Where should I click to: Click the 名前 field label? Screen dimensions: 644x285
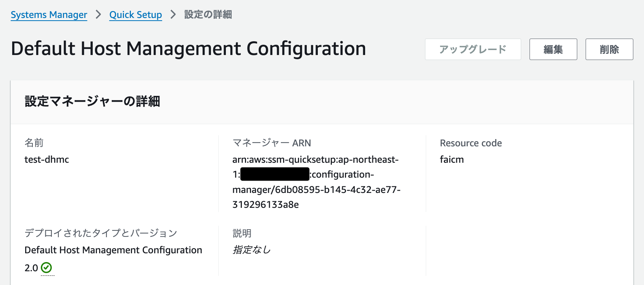click(x=34, y=143)
